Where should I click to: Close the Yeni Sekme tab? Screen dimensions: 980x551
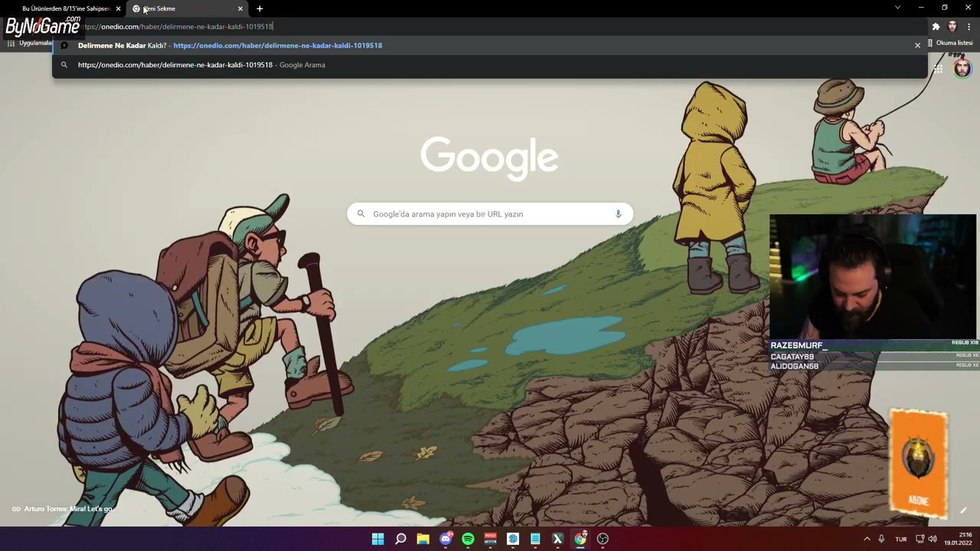tap(240, 8)
